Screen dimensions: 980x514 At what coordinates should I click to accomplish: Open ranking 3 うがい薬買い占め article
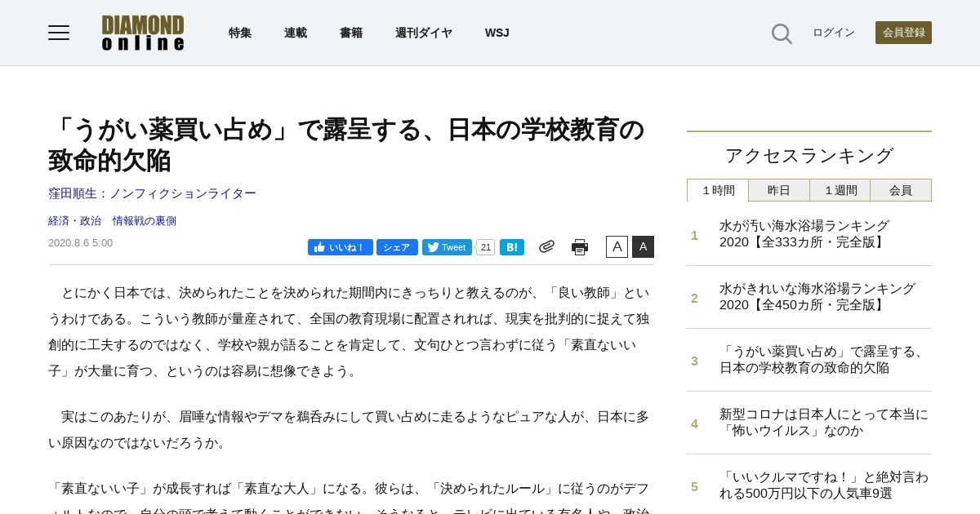point(823,360)
